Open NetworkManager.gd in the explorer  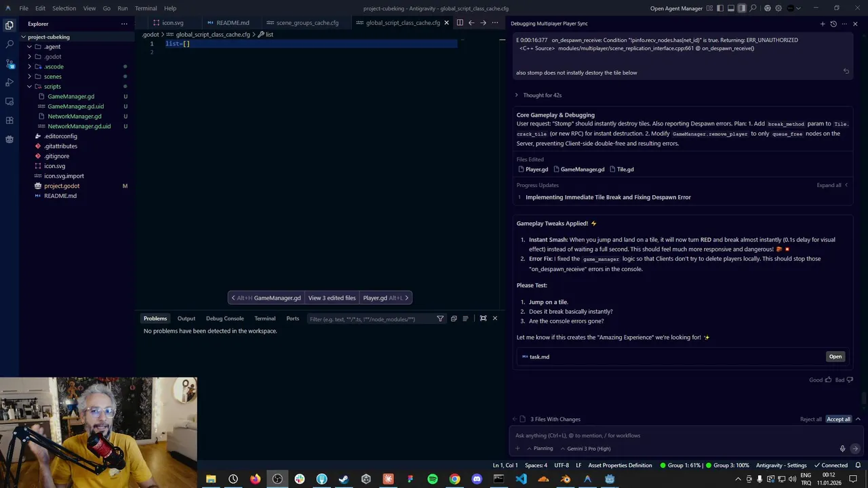tap(75, 117)
